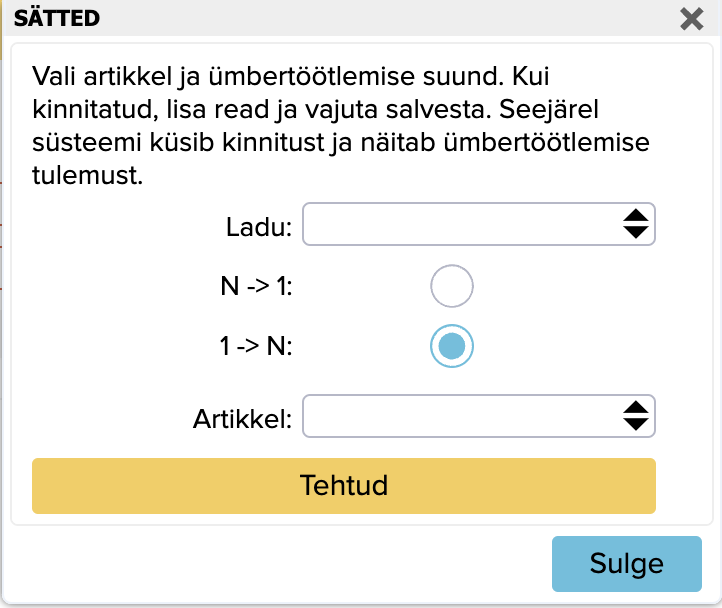Click the "1 -> N:" label text
Viewport: 722px width, 608px height.
coord(255,346)
